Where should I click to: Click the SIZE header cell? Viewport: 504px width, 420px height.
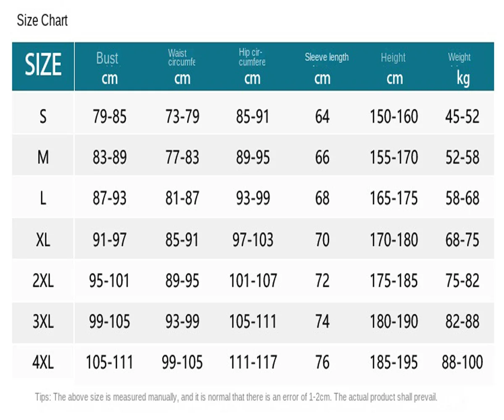click(x=43, y=66)
